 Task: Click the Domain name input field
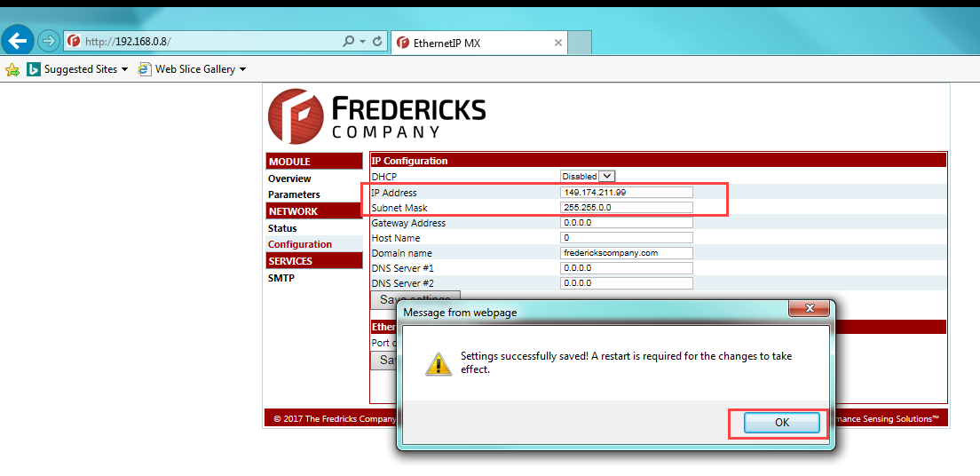pyautogui.click(x=627, y=253)
